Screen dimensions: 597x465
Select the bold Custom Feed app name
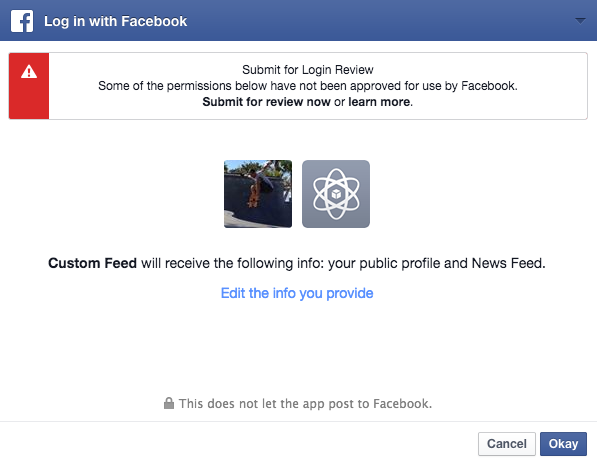tap(92, 263)
